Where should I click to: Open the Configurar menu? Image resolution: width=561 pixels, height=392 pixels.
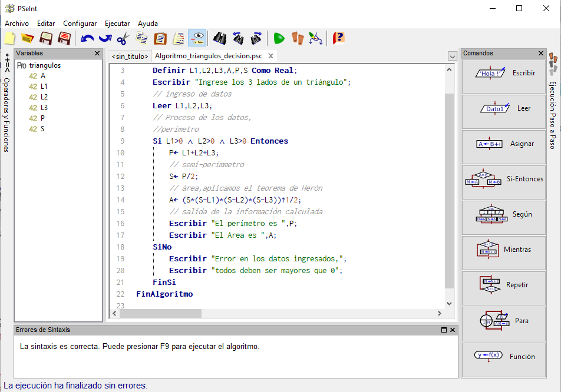point(80,23)
